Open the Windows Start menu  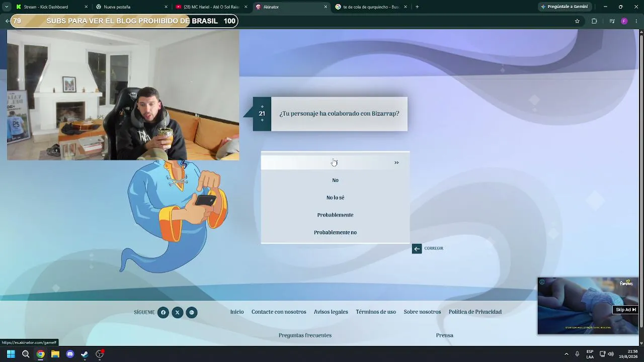(x=11, y=354)
